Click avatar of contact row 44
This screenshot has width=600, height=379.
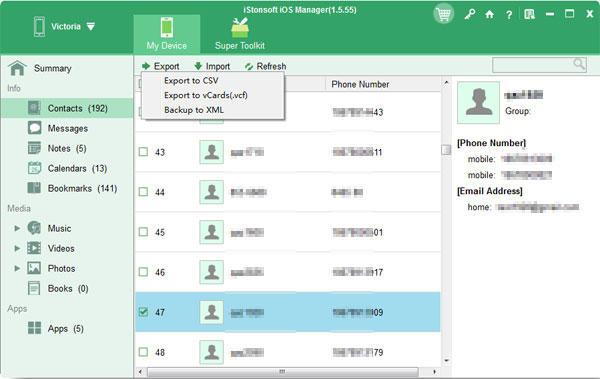pos(211,192)
